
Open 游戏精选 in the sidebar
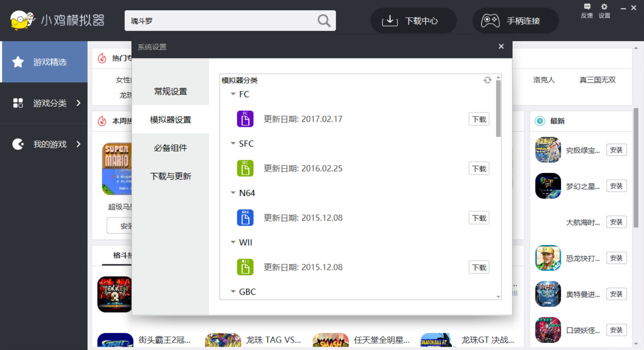coord(44,62)
